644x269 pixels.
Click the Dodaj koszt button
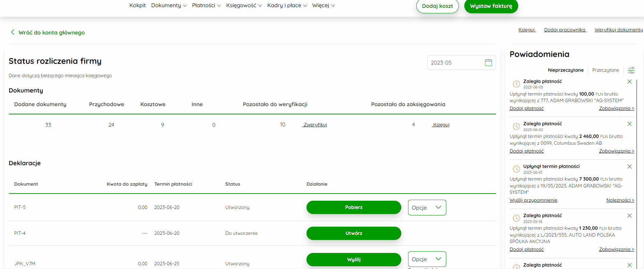click(x=437, y=6)
